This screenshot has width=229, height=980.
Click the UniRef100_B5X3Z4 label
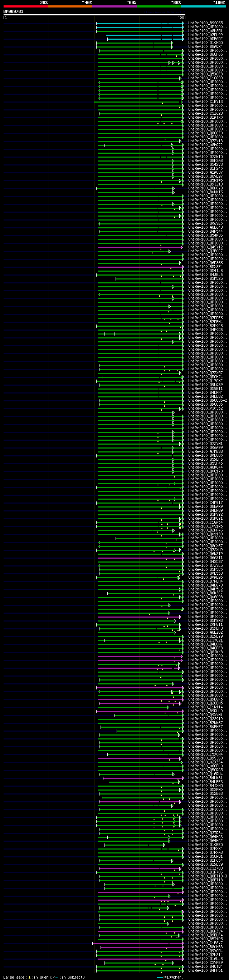(205, 267)
